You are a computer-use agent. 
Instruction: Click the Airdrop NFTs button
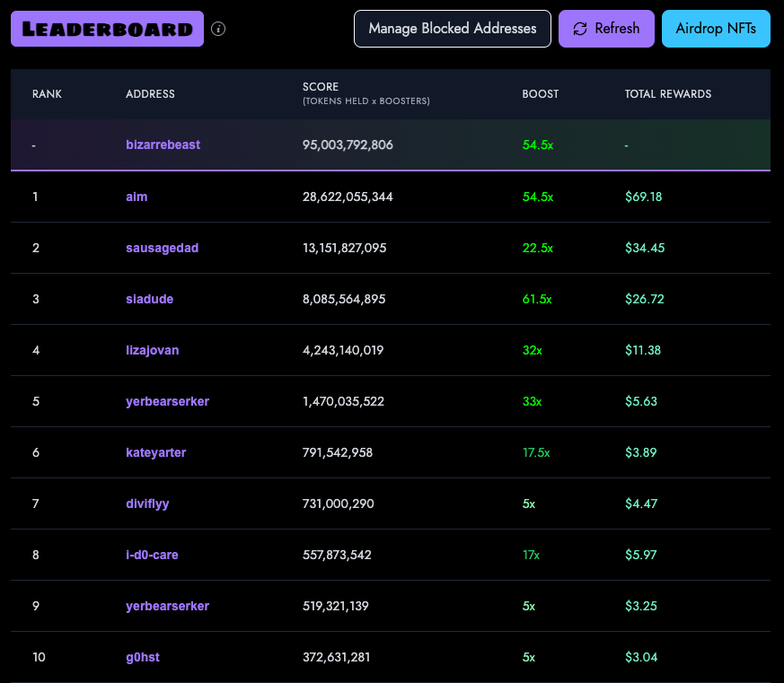[x=716, y=29]
